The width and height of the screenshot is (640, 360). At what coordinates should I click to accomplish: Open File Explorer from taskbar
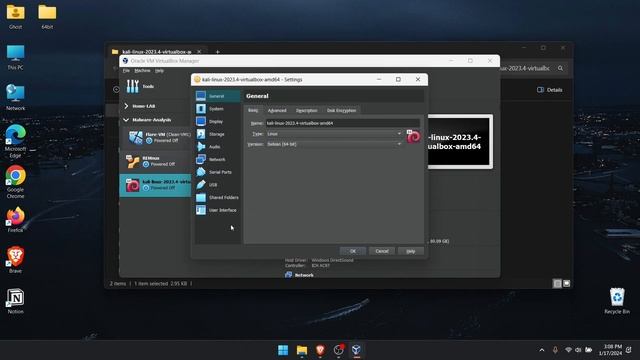click(302, 350)
